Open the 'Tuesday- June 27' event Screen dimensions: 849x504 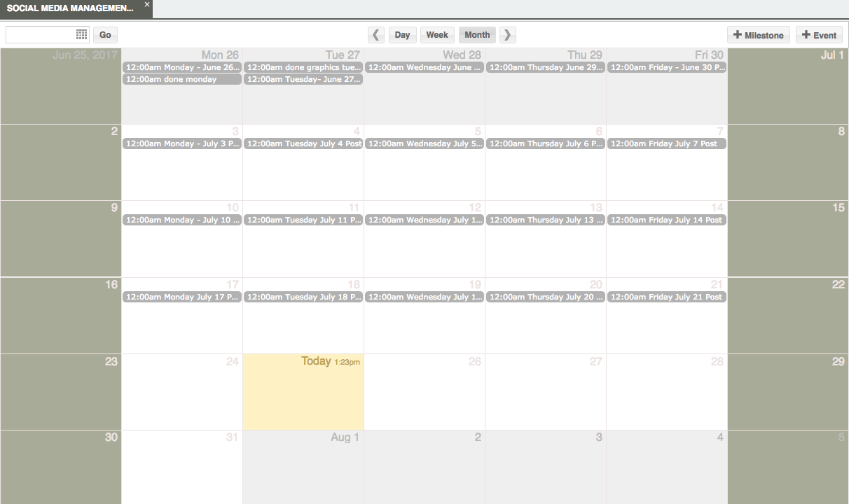point(303,79)
